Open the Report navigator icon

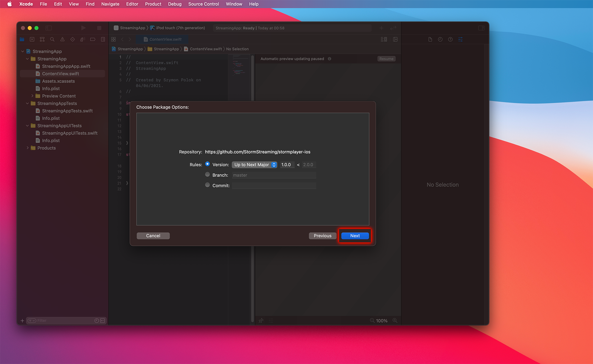click(103, 39)
